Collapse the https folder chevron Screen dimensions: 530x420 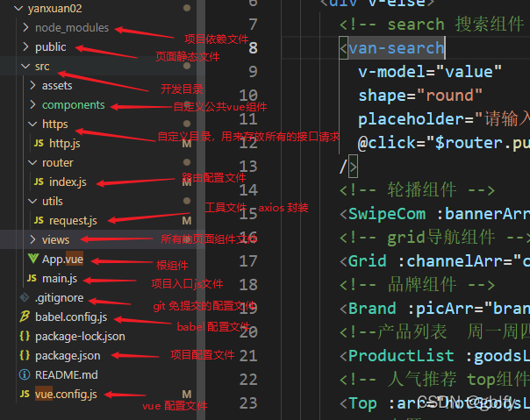point(32,125)
